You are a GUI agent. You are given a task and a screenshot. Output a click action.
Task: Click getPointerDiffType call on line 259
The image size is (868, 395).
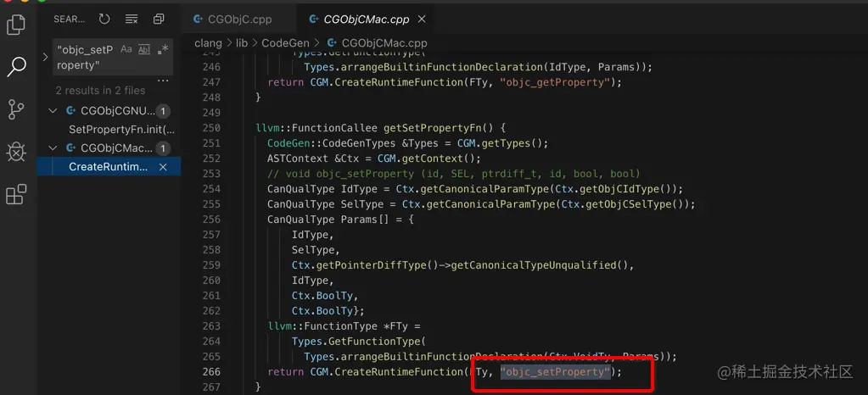tap(378, 265)
